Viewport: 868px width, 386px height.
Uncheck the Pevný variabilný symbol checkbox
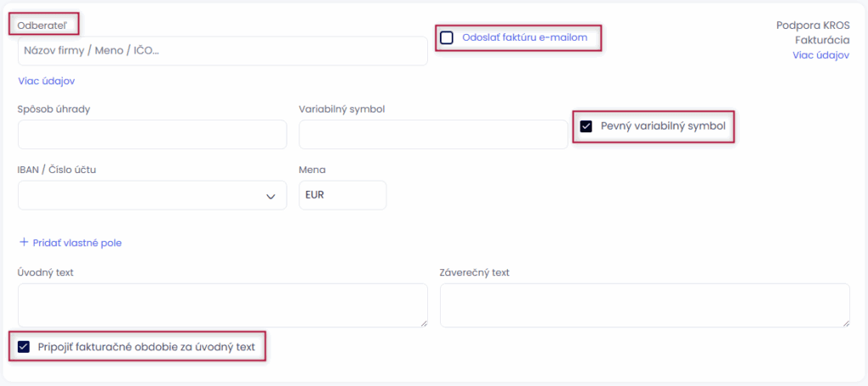pos(586,126)
